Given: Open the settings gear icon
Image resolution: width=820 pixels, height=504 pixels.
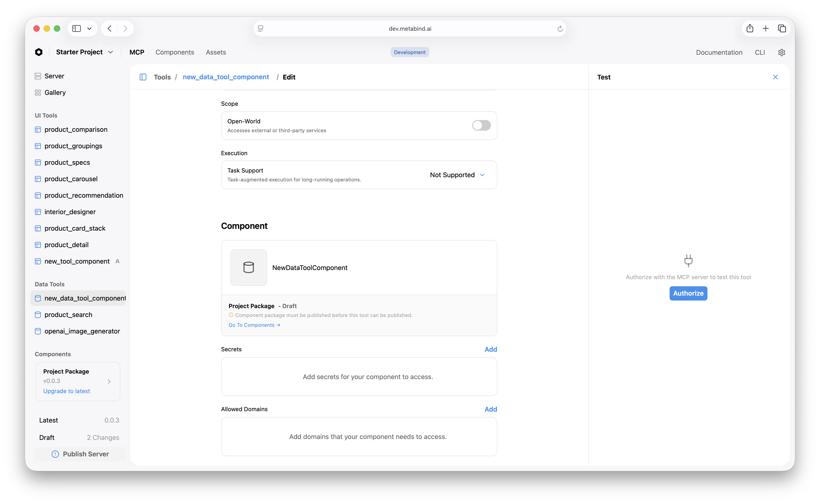Looking at the screenshot, I should coord(782,52).
